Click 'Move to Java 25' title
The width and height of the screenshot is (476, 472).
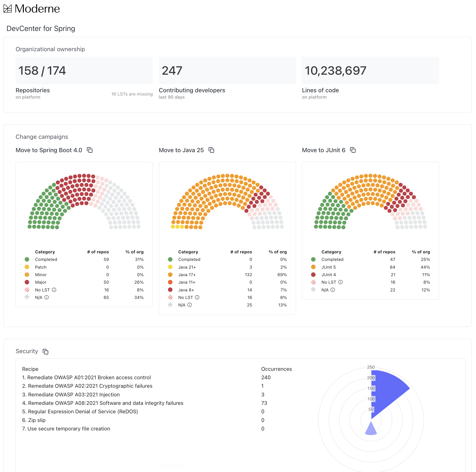[x=181, y=150]
